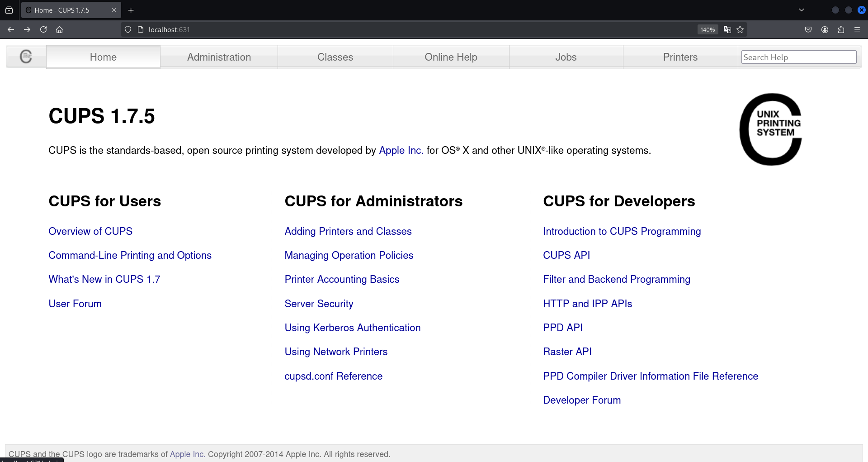Reload the current page
The height and width of the screenshot is (462, 868).
pyautogui.click(x=43, y=29)
